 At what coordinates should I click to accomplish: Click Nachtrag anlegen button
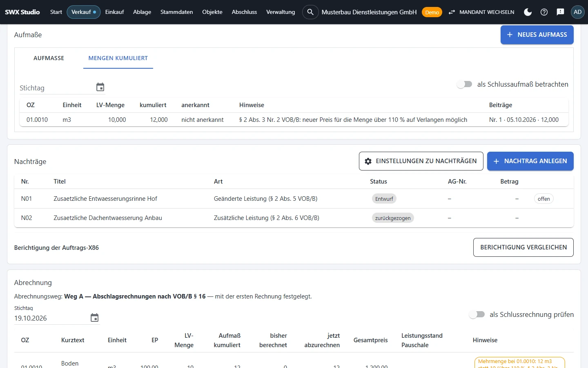(x=530, y=161)
